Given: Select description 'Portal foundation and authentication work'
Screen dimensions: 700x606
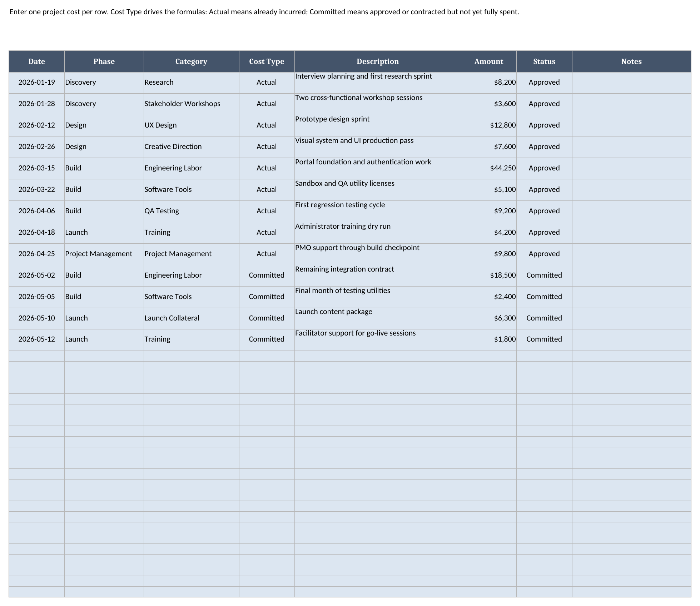Looking at the screenshot, I should 378,168.
